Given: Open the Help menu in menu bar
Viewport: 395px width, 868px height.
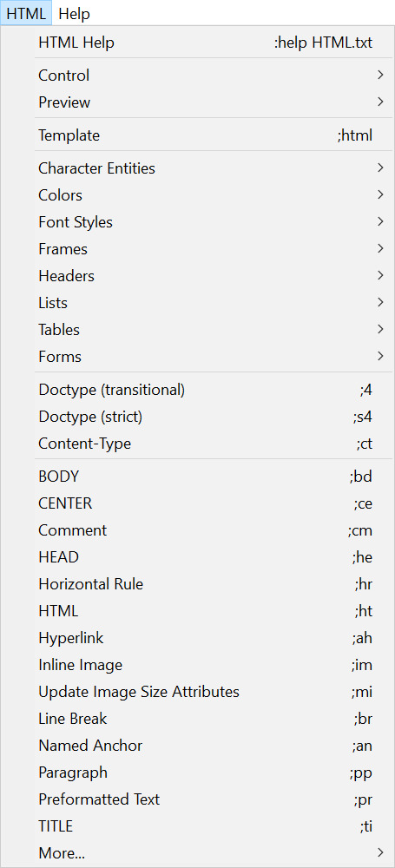Looking at the screenshot, I should click(x=74, y=13).
